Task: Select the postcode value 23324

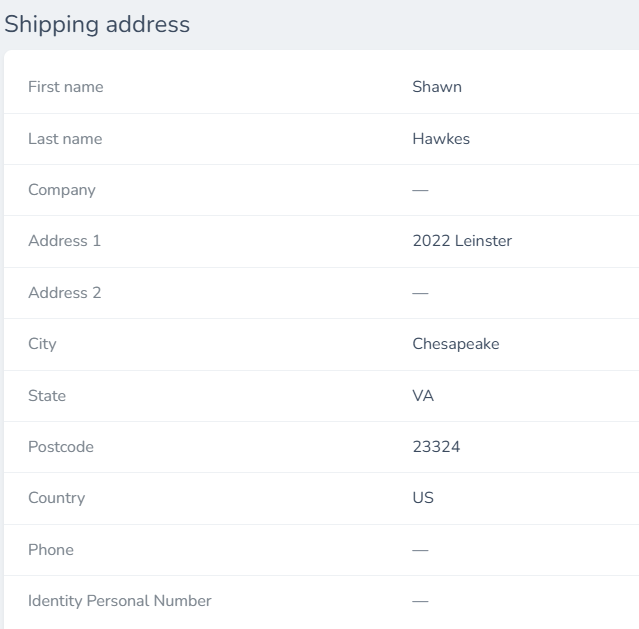Action: [x=436, y=447]
